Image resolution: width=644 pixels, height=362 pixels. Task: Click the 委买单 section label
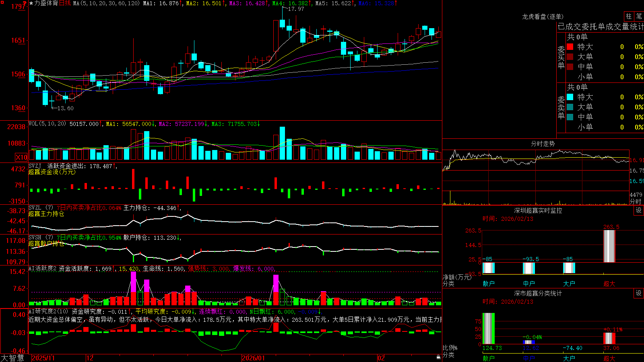(x=561, y=57)
